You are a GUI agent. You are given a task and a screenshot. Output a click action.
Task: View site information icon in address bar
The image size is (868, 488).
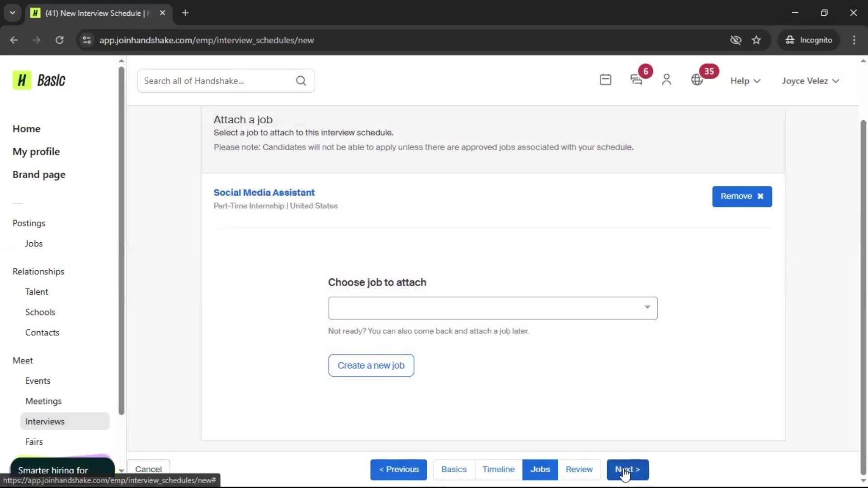click(87, 40)
